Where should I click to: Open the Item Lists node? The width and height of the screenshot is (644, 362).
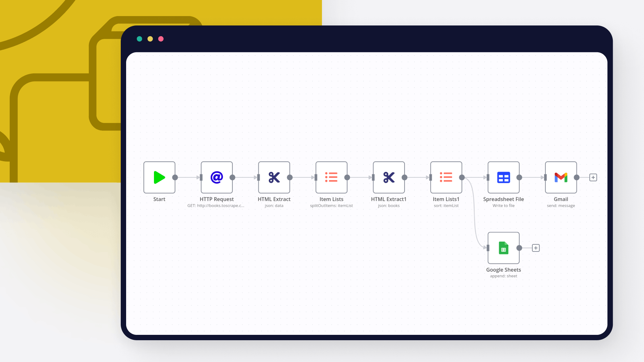[331, 177]
